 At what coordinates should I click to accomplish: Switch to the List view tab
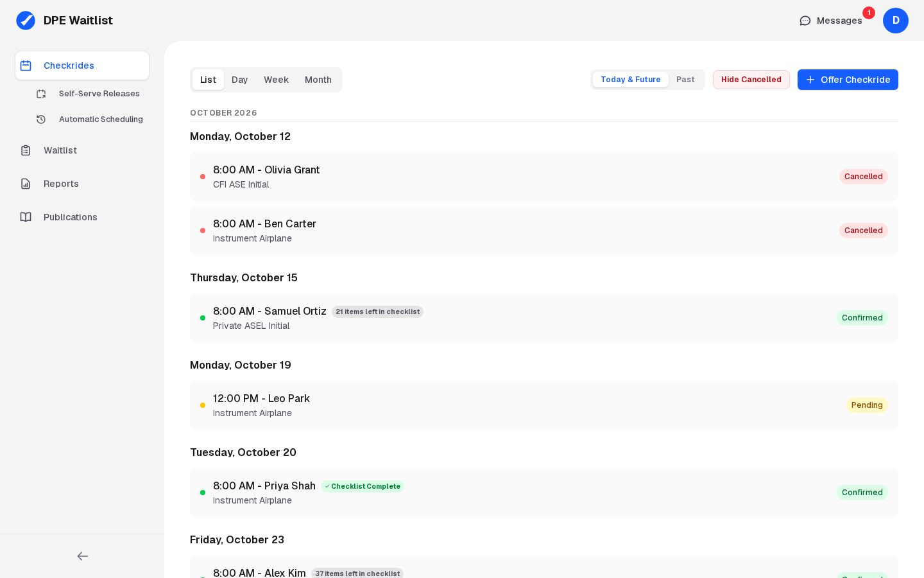pos(208,80)
